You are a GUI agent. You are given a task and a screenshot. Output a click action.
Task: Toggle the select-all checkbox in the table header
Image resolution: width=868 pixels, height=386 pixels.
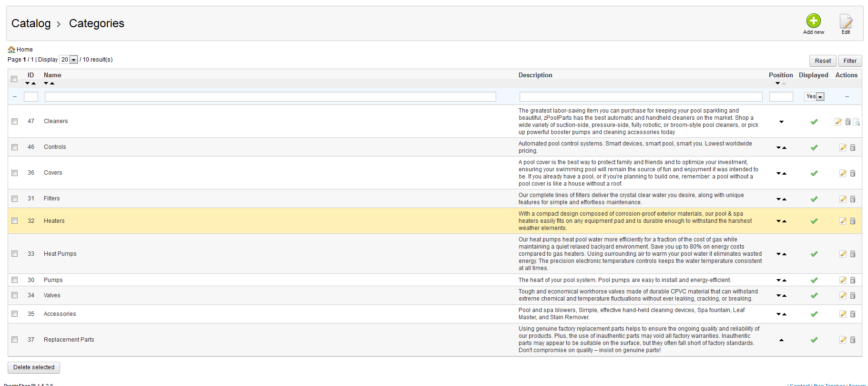pyautogui.click(x=14, y=79)
